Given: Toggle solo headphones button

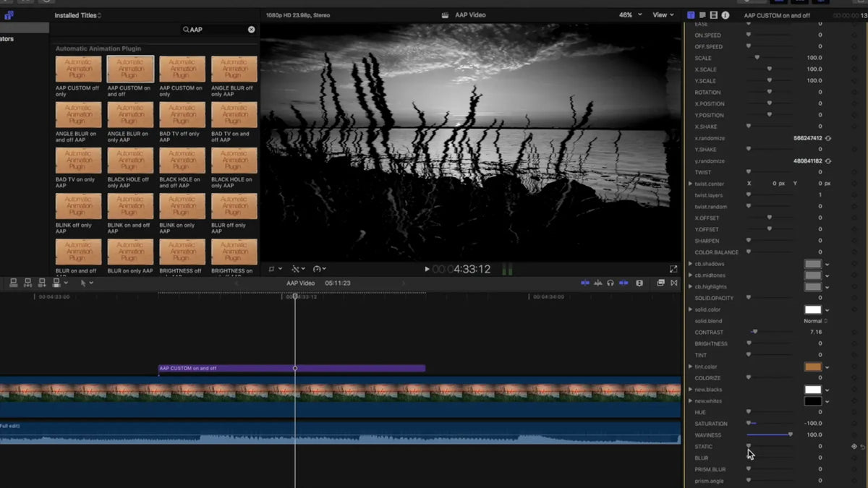Looking at the screenshot, I should pos(610,283).
